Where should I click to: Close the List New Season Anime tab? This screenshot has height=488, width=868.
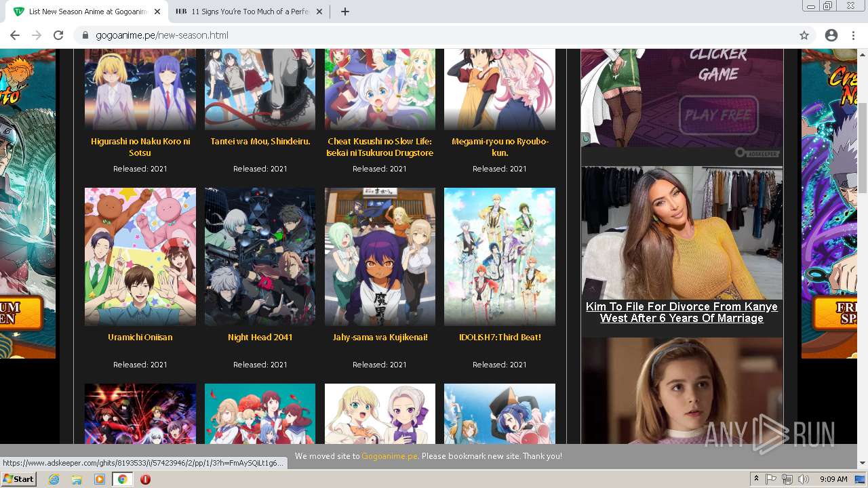157,12
